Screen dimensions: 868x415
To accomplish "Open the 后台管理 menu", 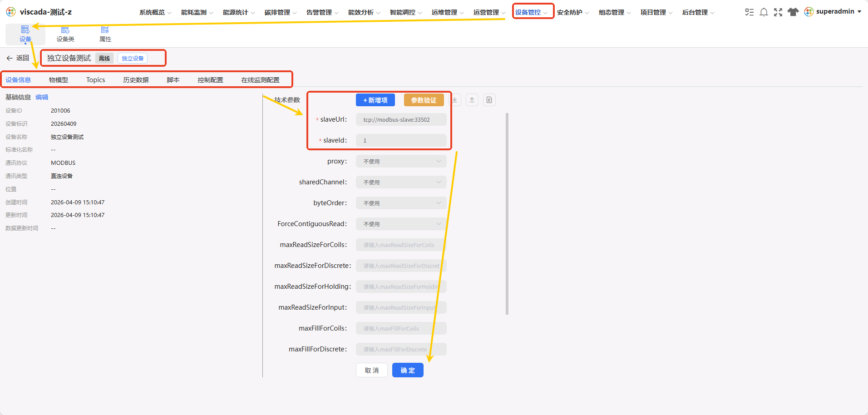I will pos(698,12).
